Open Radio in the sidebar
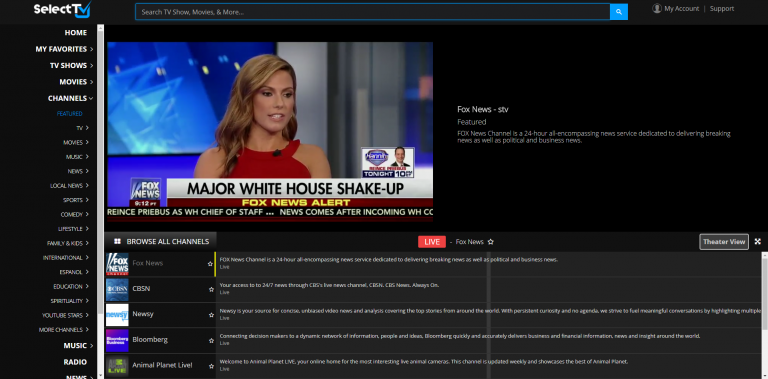The image size is (768, 379). 75,362
